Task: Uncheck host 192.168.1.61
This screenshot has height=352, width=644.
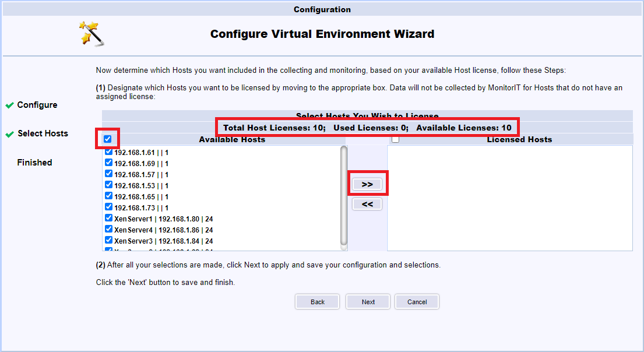Action: pos(108,152)
